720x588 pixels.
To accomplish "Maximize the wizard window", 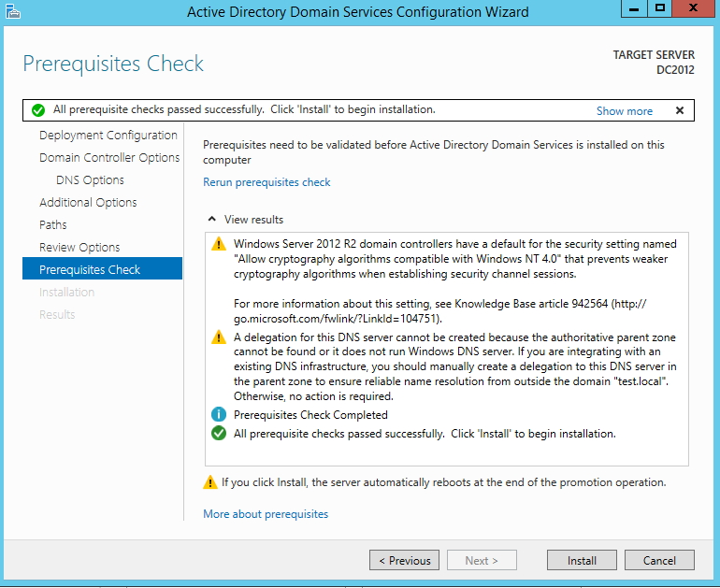I will click(x=660, y=8).
